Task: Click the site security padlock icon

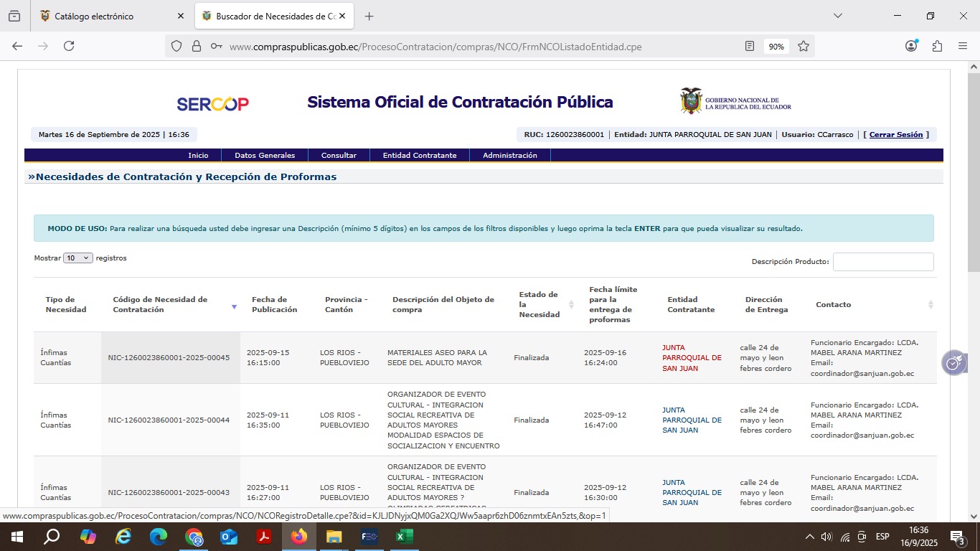Action: [x=197, y=46]
